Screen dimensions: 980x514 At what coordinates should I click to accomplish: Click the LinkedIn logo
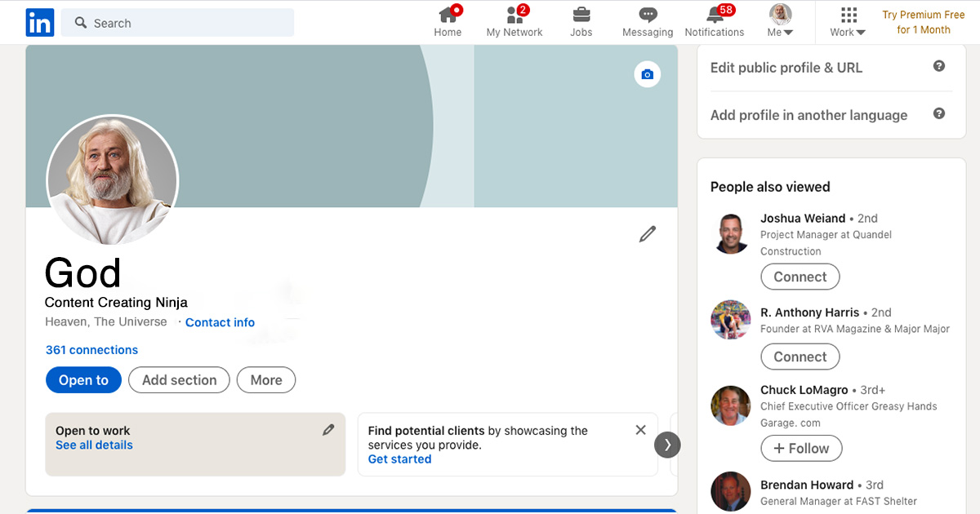click(x=40, y=22)
